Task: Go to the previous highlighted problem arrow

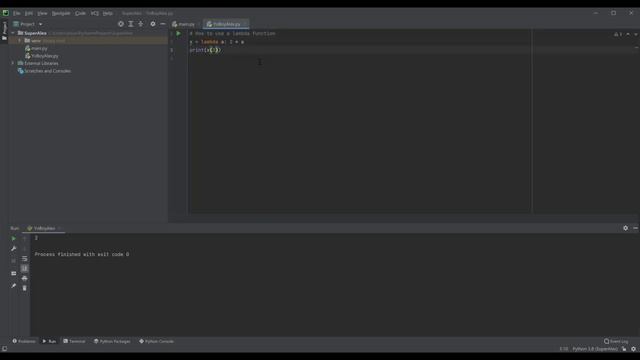Action: coord(628,34)
